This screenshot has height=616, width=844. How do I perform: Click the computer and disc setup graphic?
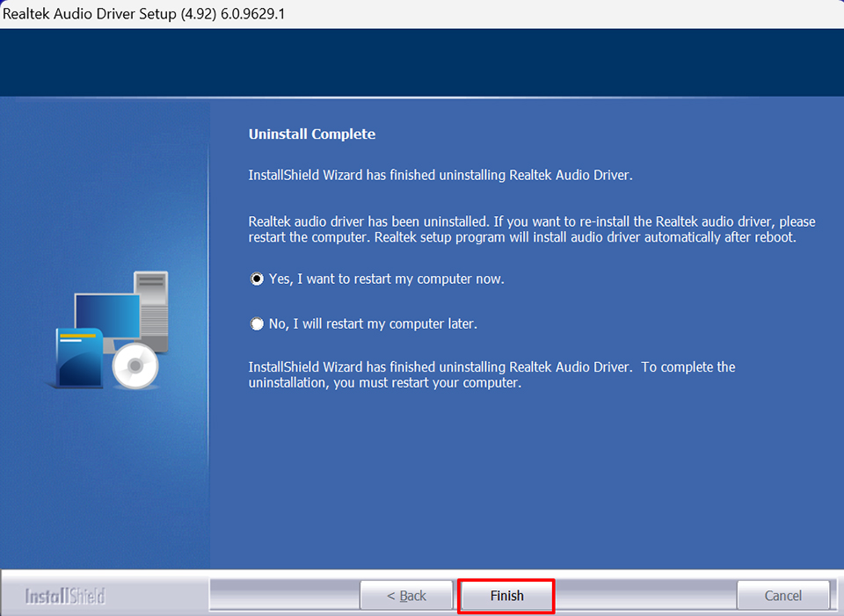[111, 330]
